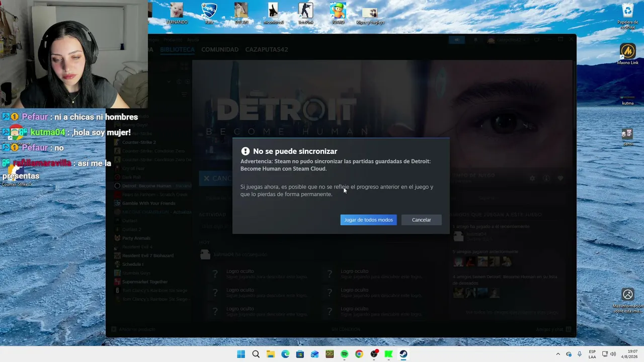Open Spotify from the taskbar
This screenshot has height=362, width=644.
coord(344,354)
